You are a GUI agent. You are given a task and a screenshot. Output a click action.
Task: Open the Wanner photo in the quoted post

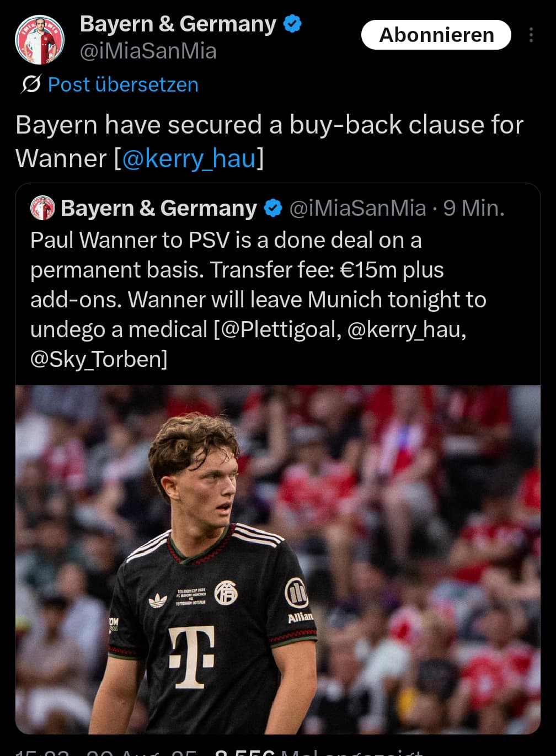click(278, 560)
